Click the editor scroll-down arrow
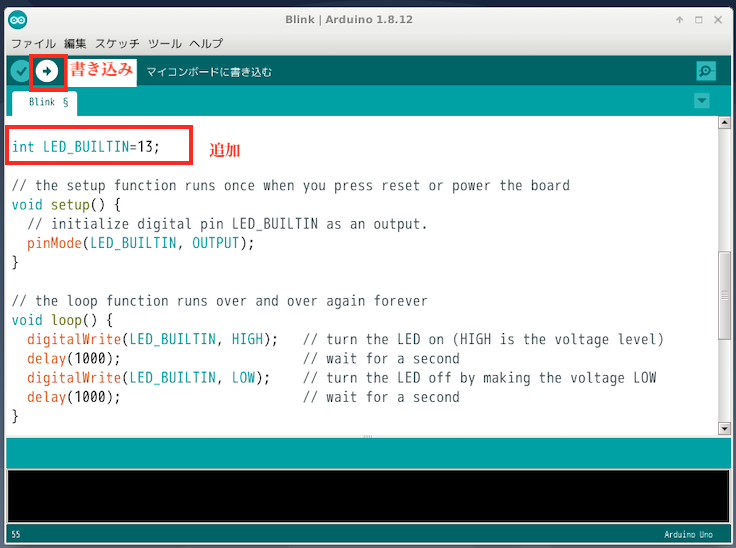Viewport: 736px width, 548px height. click(725, 428)
